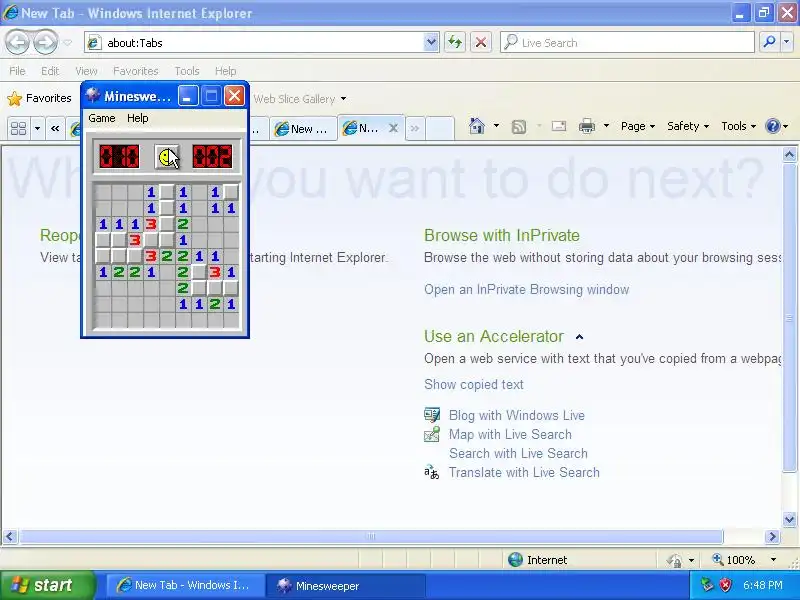Click the scroll tabs right double-arrow button

point(415,128)
